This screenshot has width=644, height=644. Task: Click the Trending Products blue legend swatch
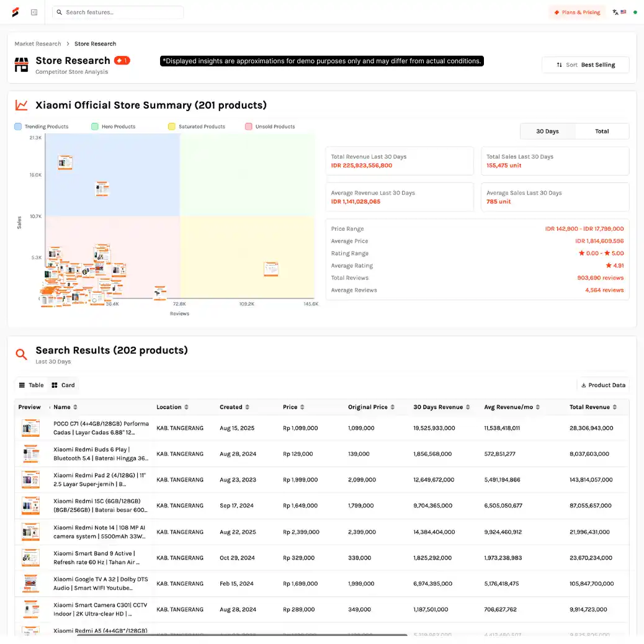pos(18,127)
